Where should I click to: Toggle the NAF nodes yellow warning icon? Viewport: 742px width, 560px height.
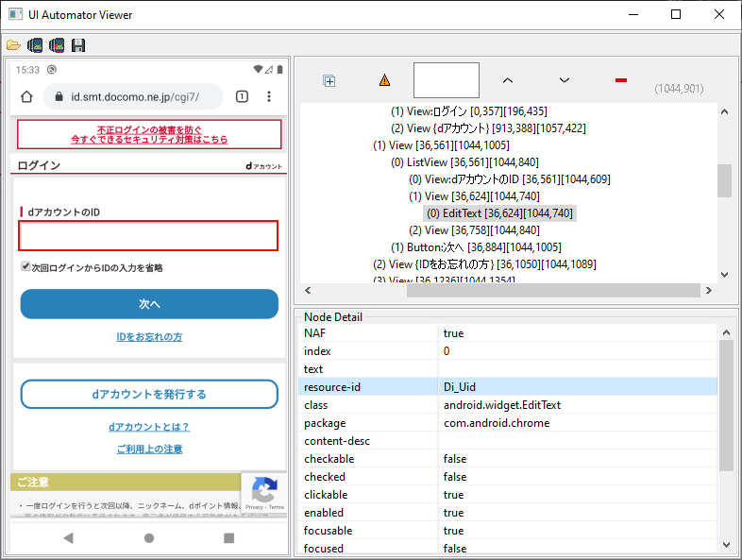[x=385, y=80]
